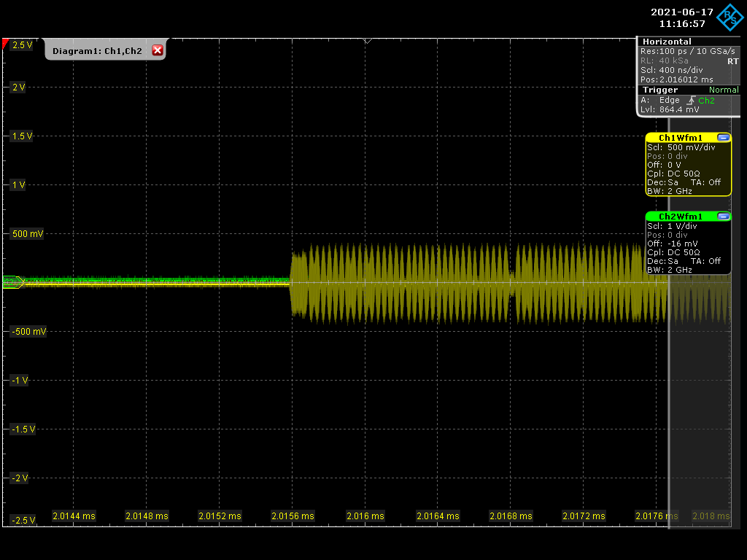The width and height of the screenshot is (747, 560).
Task: Select the channel ground level marker at left edge
Action: 12,281
